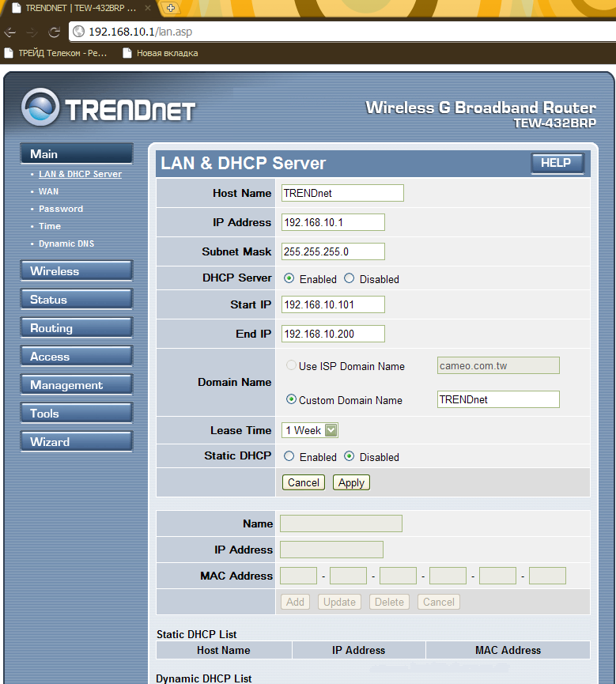Click the Update button
The image size is (616, 684).
pyautogui.click(x=339, y=602)
